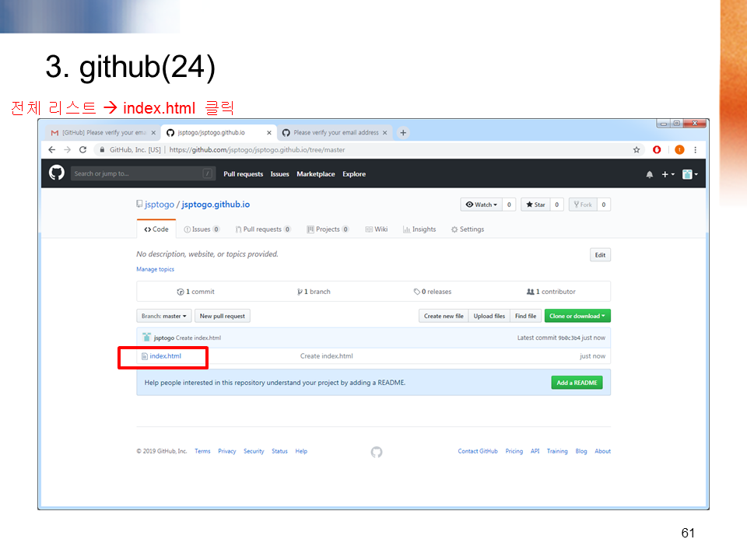View the 1 commit history
747x560 pixels.
click(196, 292)
